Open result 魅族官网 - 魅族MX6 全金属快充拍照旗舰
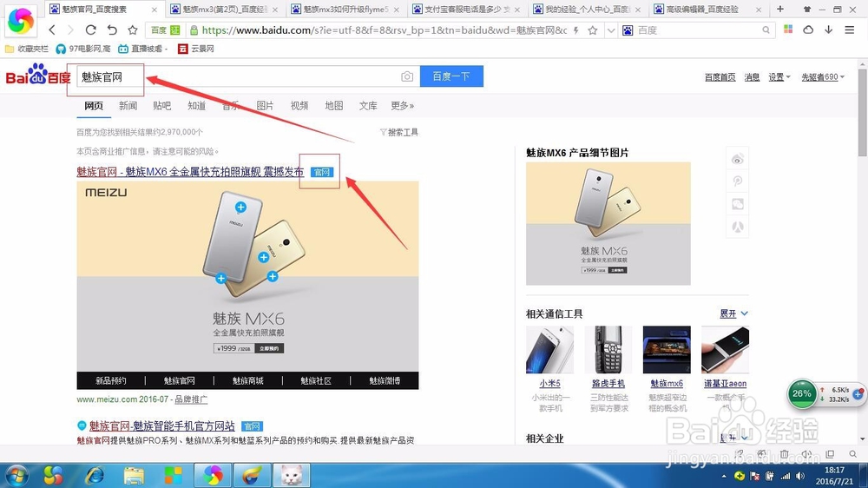 pyautogui.click(x=190, y=172)
